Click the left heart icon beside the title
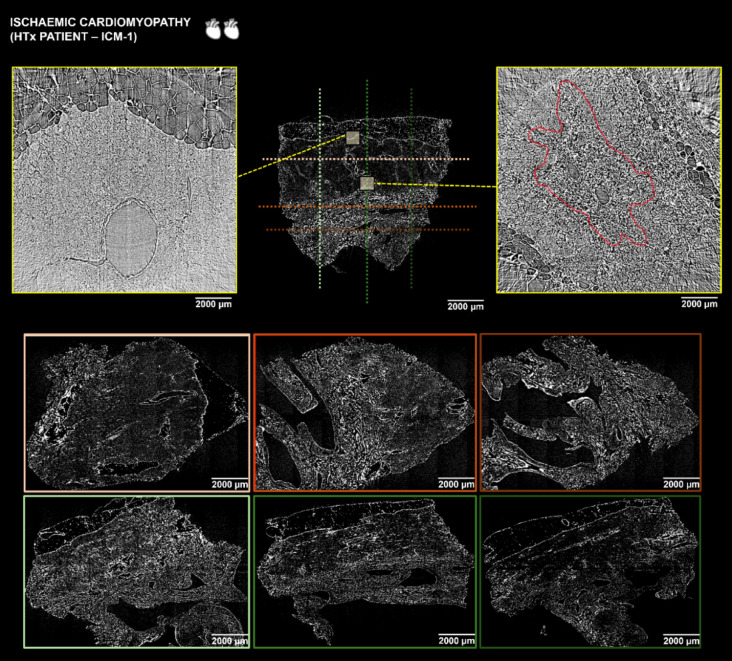The height and width of the screenshot is (661, 732). pyautogui.click(x=213, y=28)
